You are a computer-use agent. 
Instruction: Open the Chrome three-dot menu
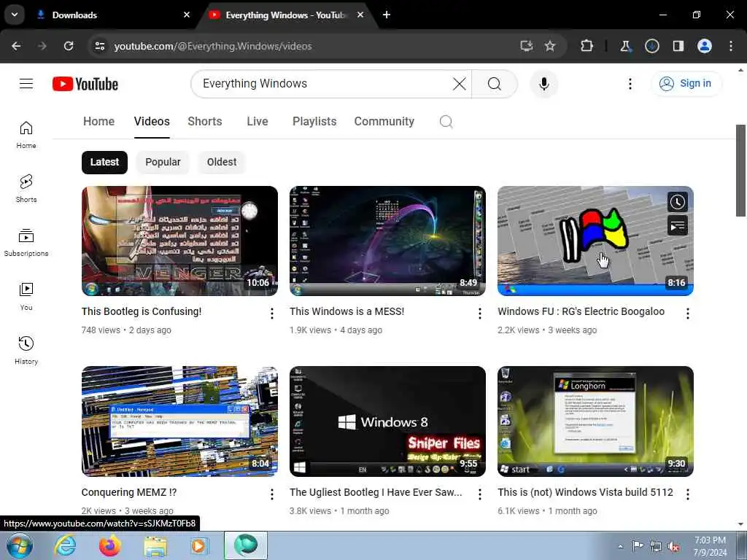(731, 46)
